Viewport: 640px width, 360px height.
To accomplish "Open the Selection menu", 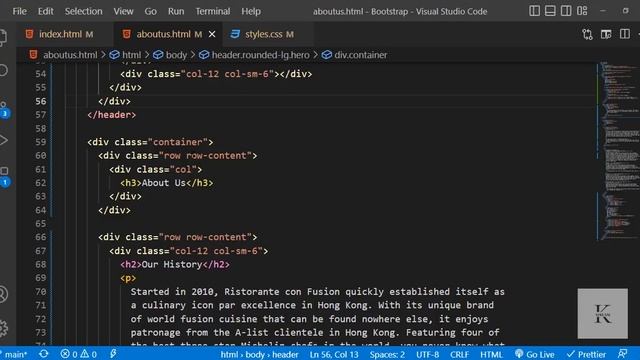I will [x=83, y=11].
